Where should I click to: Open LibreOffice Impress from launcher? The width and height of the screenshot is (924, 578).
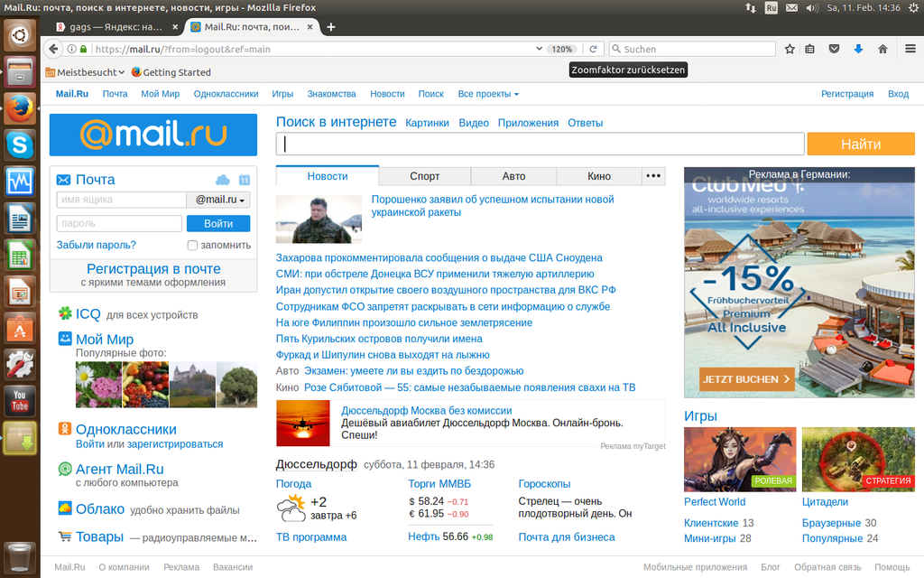[x=20, y=292]
